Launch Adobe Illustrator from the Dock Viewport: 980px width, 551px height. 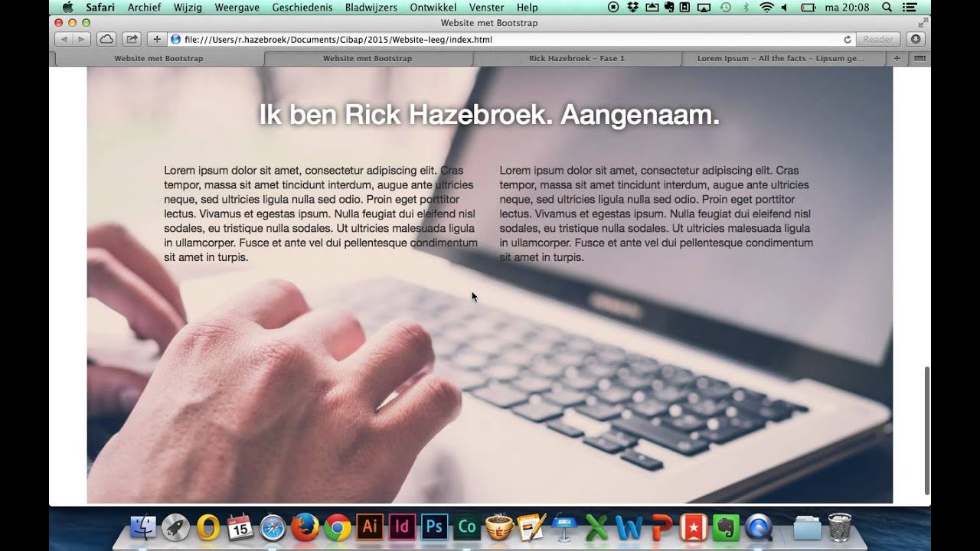pos(370,527)
